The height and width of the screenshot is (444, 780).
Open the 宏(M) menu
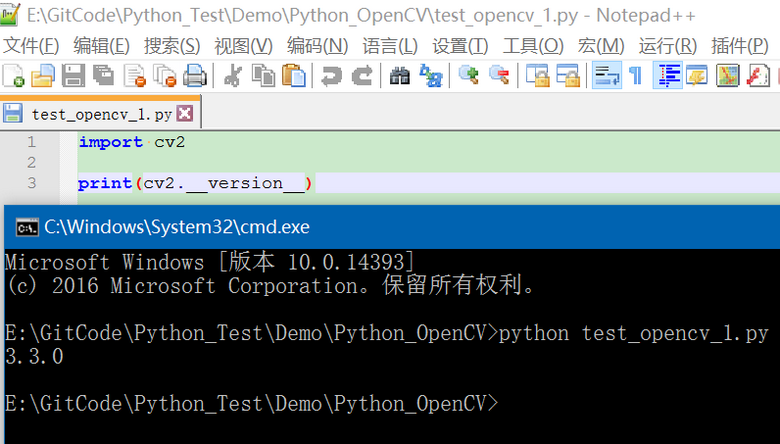601,46
